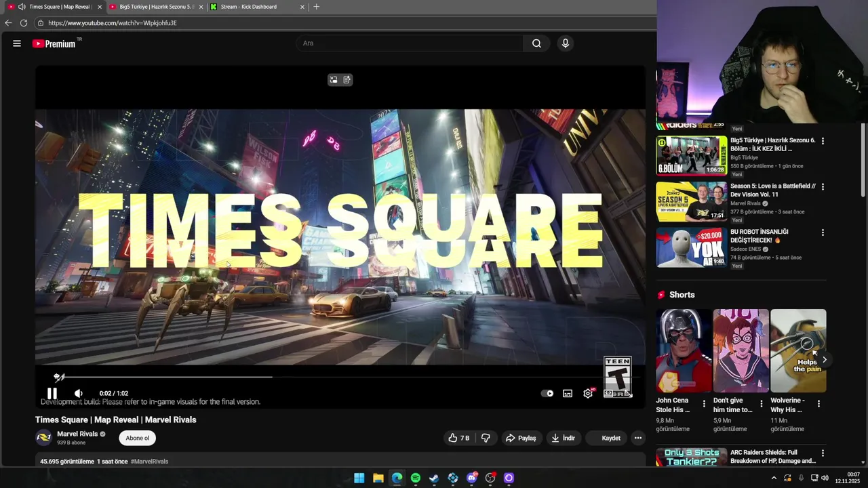Open volume control in system tray
This screenshot has width=868, height=488.
(x=825, y=478)
